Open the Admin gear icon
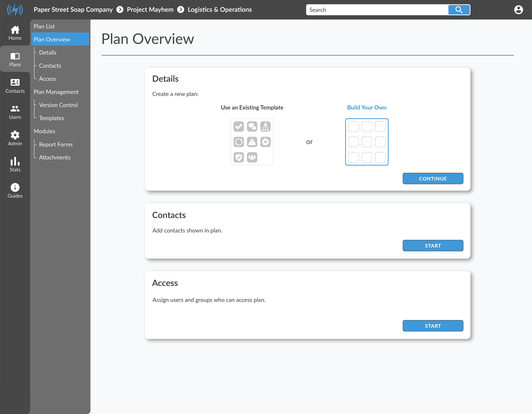Image resolution: width=532 pixels, height=414 pixels. click(x=15, y=135)
